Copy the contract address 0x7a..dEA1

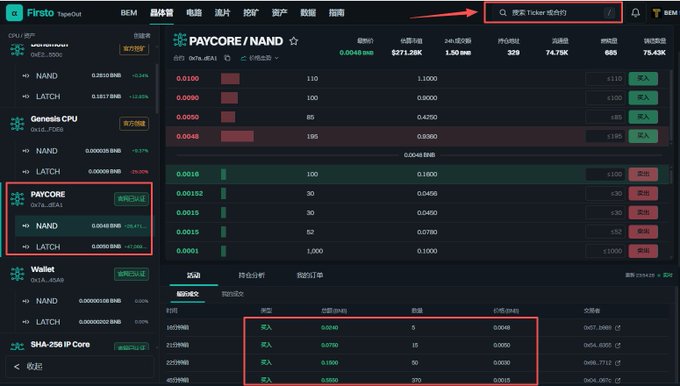[227, 58]
